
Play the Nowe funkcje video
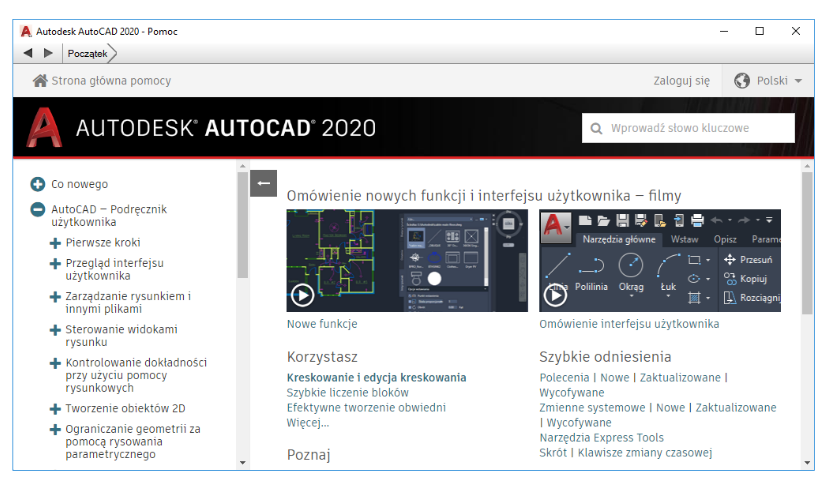coord(302,295)
